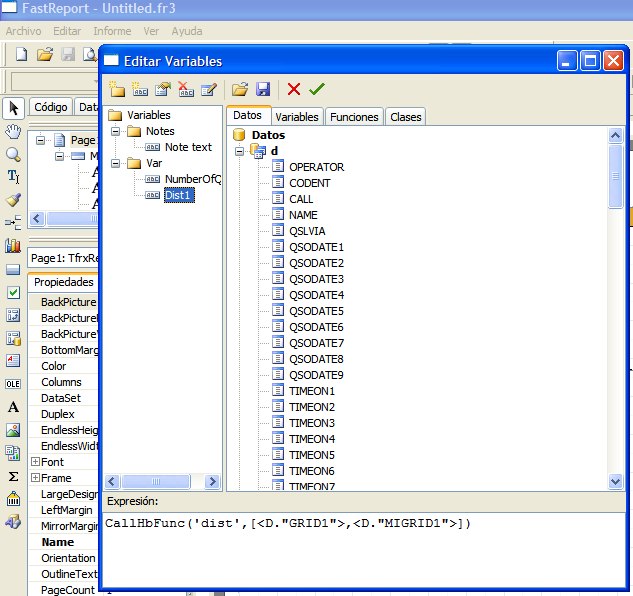Click the Delete variable icon

click(x=185, y=89)
